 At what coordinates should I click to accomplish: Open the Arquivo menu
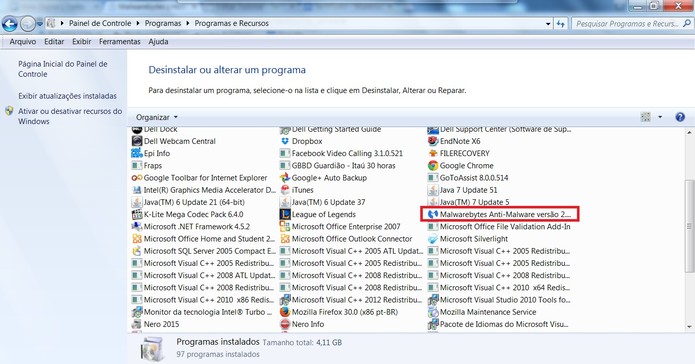[x=23, y=41]
